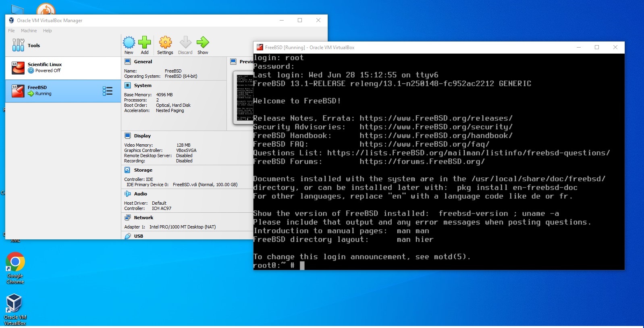Click the Display section header
The image size is (644, 328).
point(142,136)
